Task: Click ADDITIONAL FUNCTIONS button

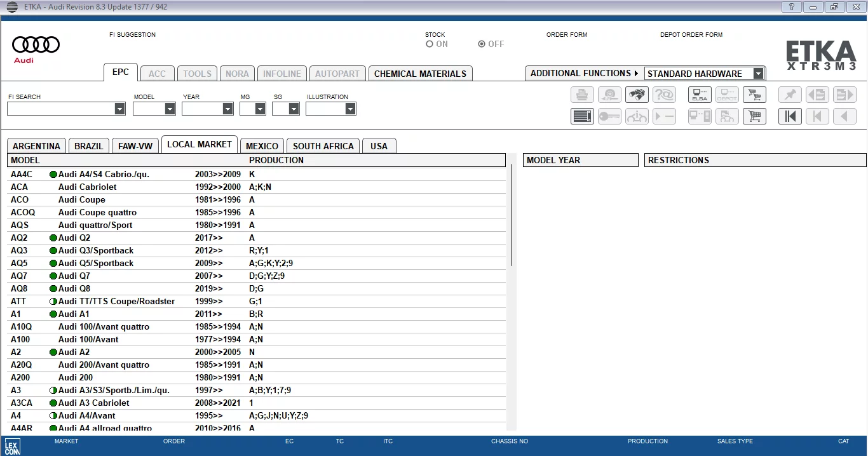Action: (x=584, y=74)
